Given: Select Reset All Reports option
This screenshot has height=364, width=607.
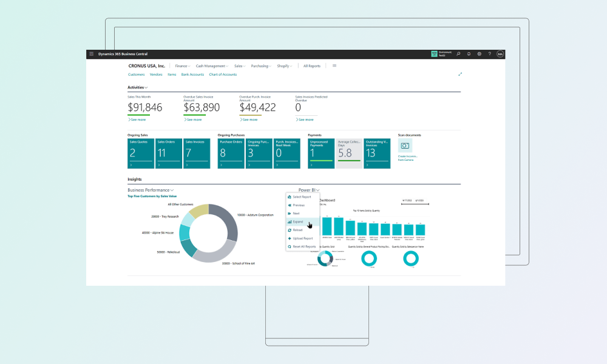Looking at the screenshot, I should pos(305,246).
